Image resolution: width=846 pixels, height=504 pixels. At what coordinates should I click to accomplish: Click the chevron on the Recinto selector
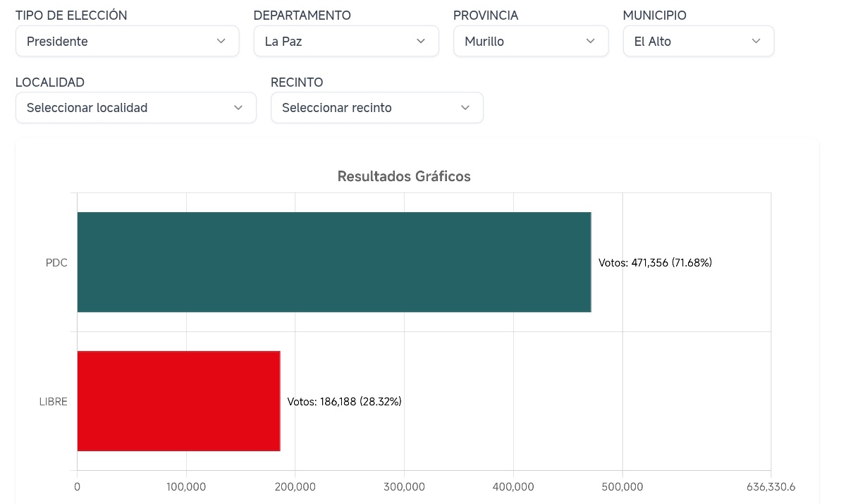coord(465,107)
